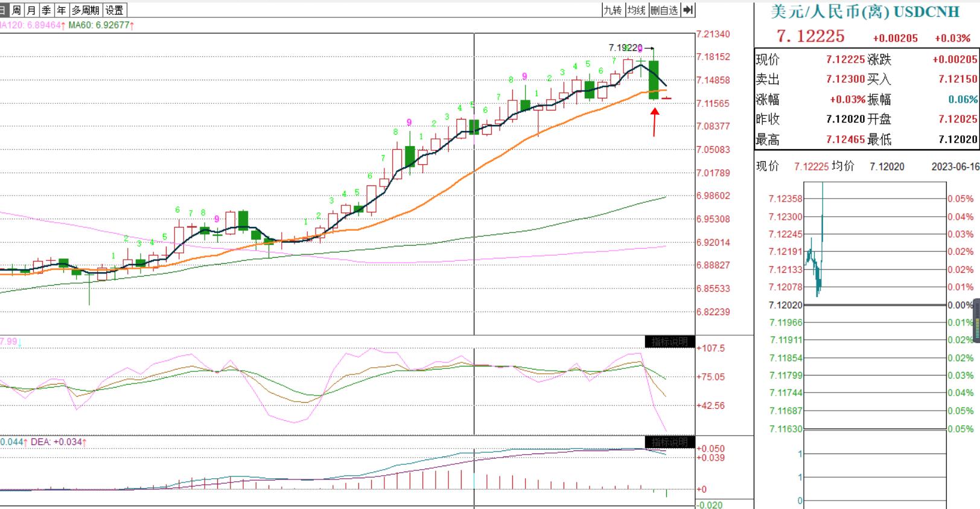
Task: Toggle the 均线 moving average lines
Action: (x=636, y=10)
